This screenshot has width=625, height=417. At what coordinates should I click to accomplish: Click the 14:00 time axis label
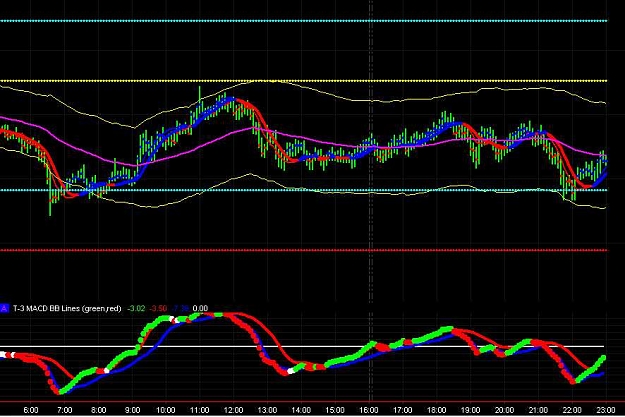(301, 410)
